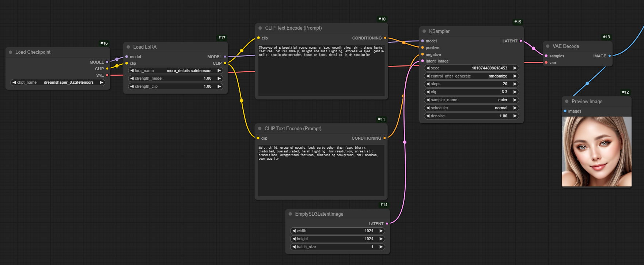
Task: Open the lora_name more_details.safetensors combo
Action: tap(176, 71)
